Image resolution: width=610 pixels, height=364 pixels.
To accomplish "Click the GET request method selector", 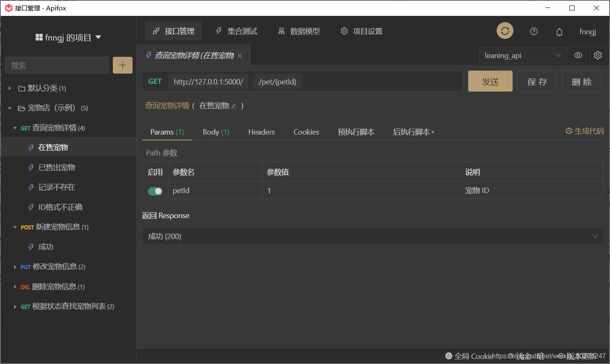I will pos(155,81).
